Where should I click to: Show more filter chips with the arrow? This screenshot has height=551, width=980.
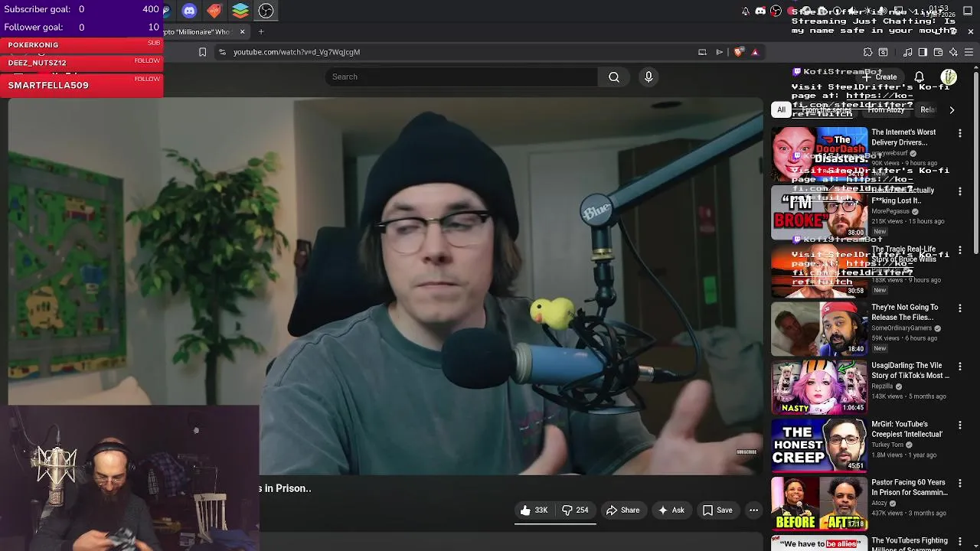[x=952, y=109]
